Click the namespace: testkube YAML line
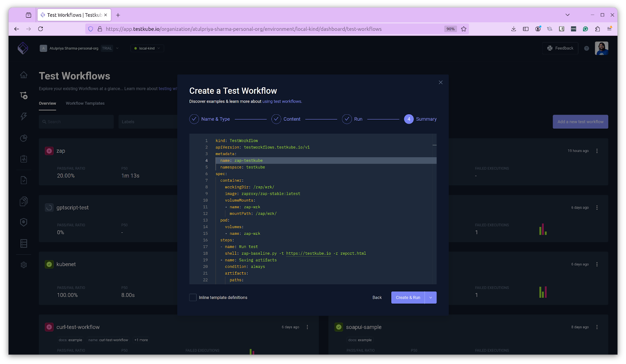Screen dimensions: 626x364 242,167
